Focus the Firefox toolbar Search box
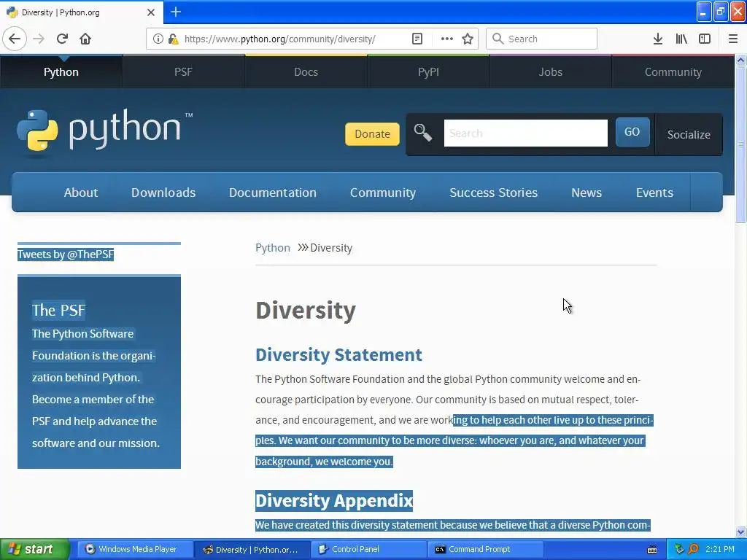 [542, 39]
